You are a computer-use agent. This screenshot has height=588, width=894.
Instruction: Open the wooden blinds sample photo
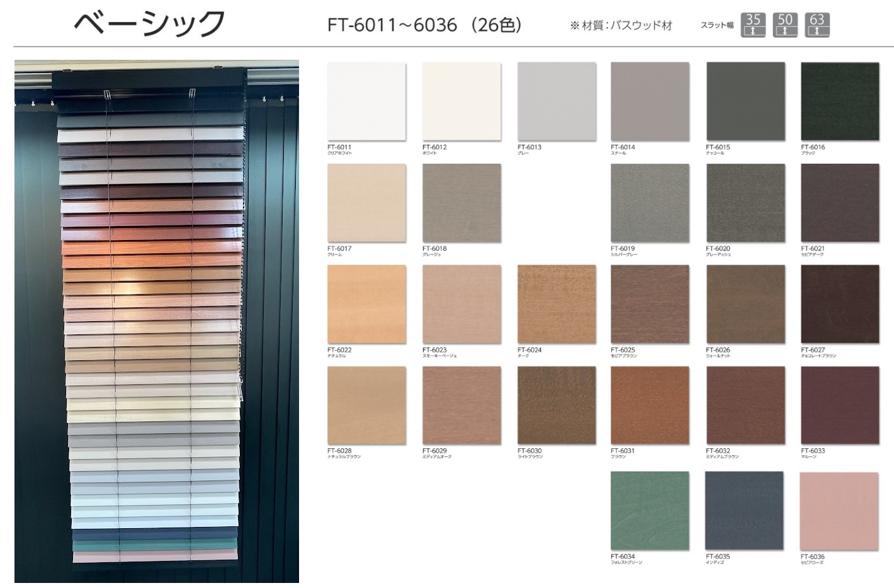pos(157,321)
